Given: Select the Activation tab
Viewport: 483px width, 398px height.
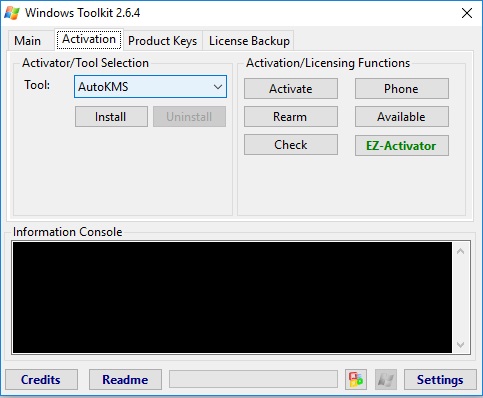Looking at the screenshot, I should pyautogui.click(x=89, y=39).
